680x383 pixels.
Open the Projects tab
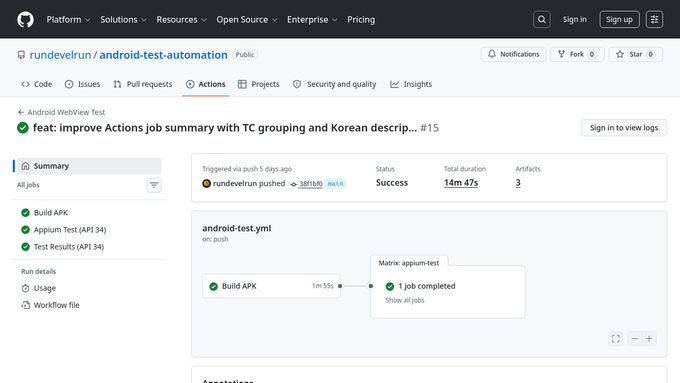click(259, 84)
